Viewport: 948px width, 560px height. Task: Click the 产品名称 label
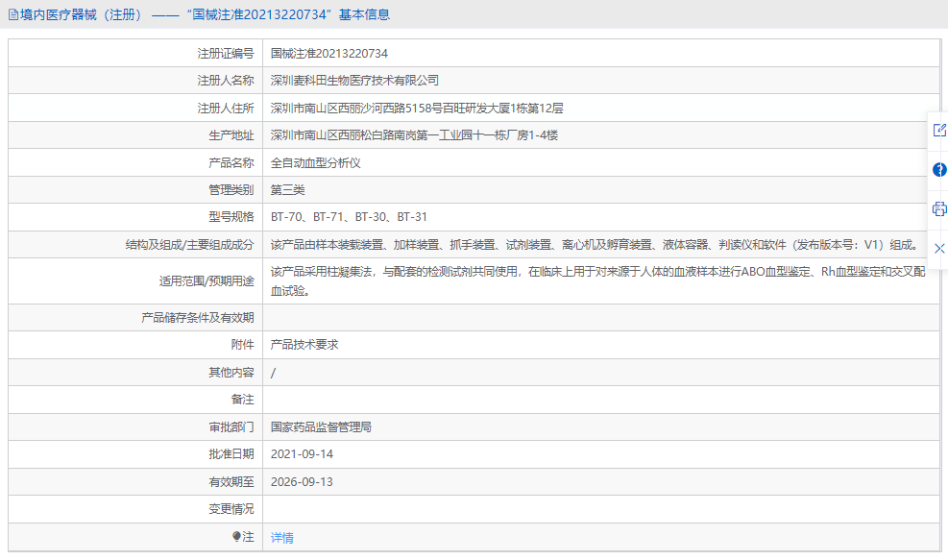point(231,162)
